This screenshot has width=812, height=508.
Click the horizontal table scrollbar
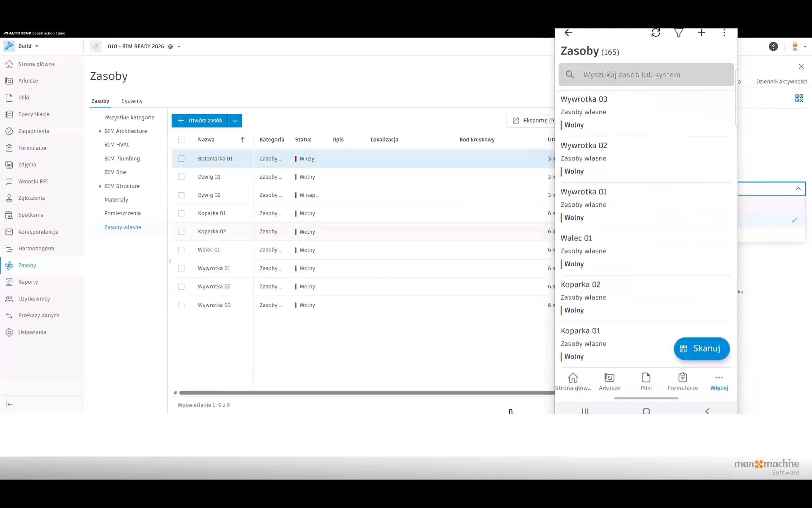[x=367, y=392]
